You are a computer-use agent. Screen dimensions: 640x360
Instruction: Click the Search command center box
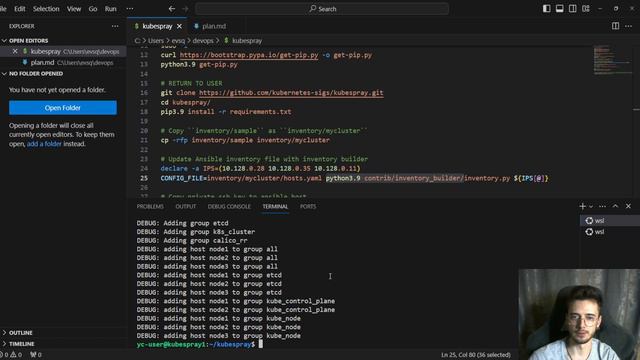(x=322, y=9)
